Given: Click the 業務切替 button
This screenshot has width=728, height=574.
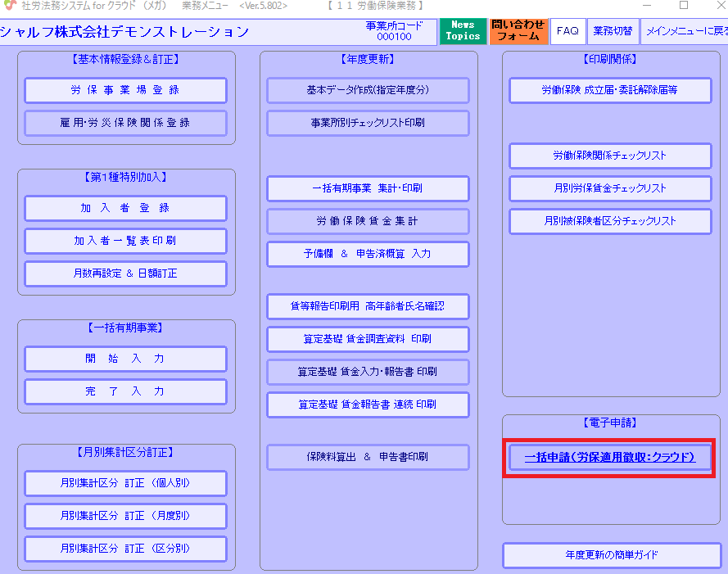Looking at the screenshot, I should (x=611, y=31).
